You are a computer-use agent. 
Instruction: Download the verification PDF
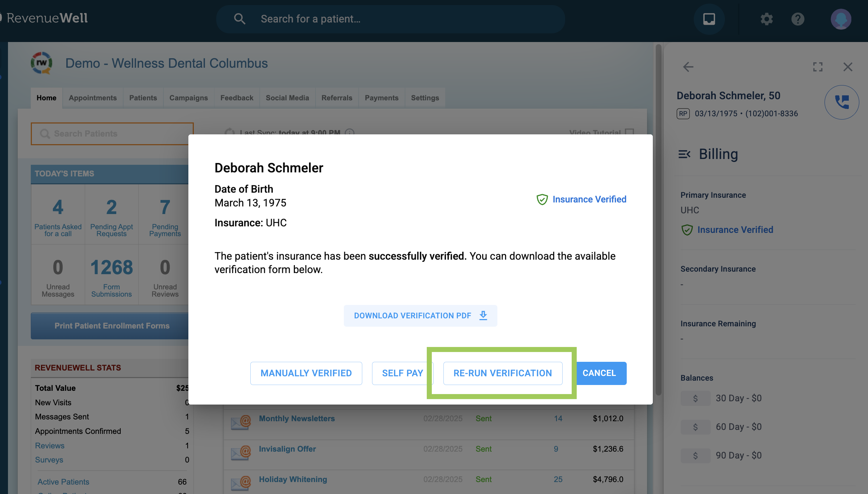420,315
